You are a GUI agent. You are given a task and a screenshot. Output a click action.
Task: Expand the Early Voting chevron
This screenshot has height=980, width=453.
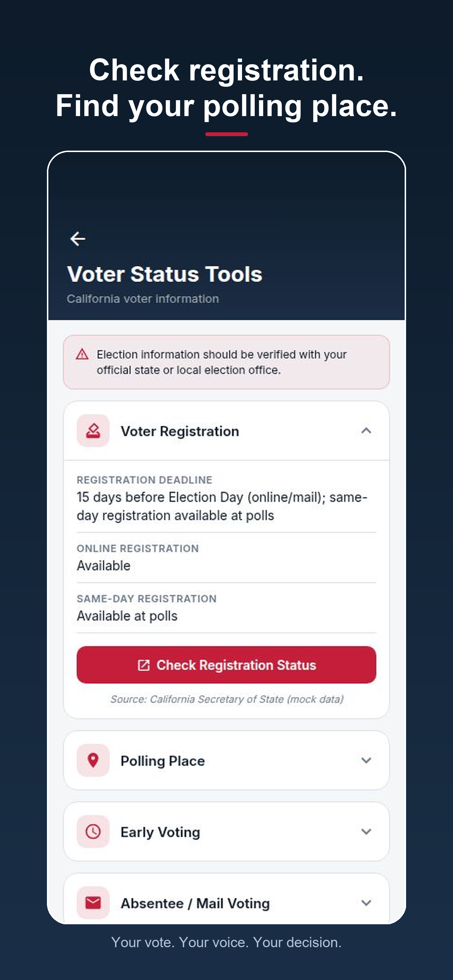point(366,831)
